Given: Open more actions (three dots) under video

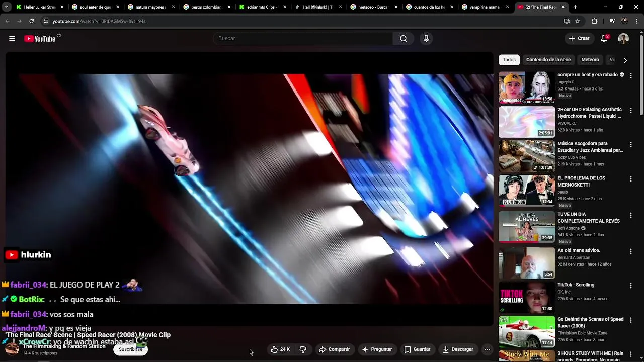Looking at the screenshot, I should (x=487, y=349).
